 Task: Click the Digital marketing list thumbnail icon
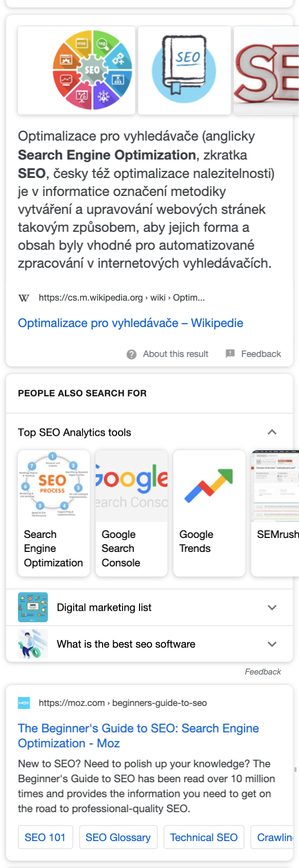coord(33,607)
